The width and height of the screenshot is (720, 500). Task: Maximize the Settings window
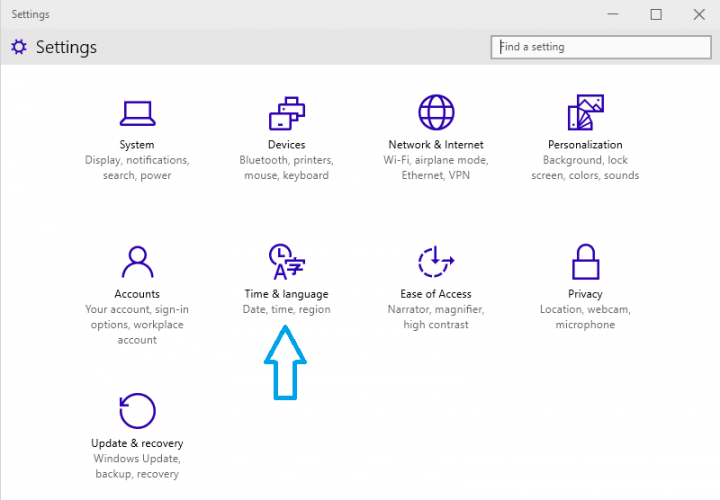pos(656,14)
